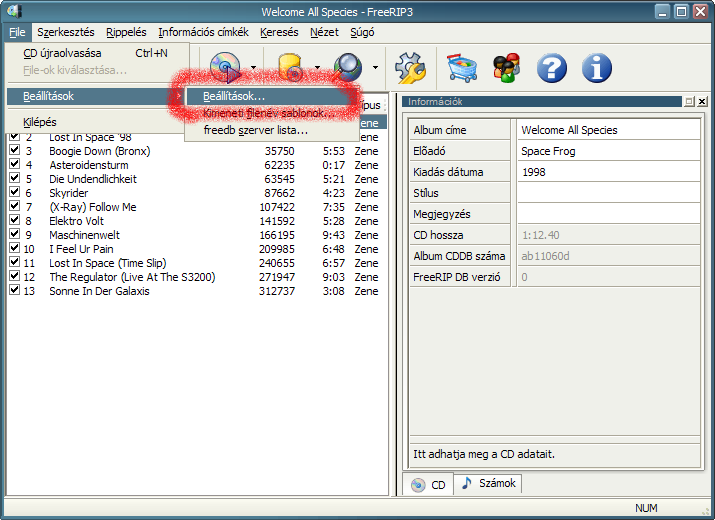Click the Album CDDB száma label

[x=459, y=256]
